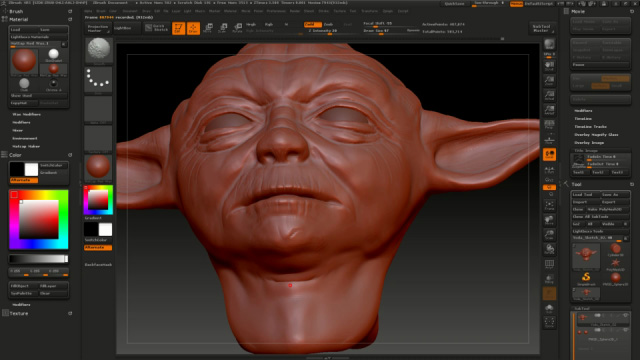This screenshot has height=360, width=640.
Task: Click the Rotate view icon in right shelf
Action: tap(549, 249)
